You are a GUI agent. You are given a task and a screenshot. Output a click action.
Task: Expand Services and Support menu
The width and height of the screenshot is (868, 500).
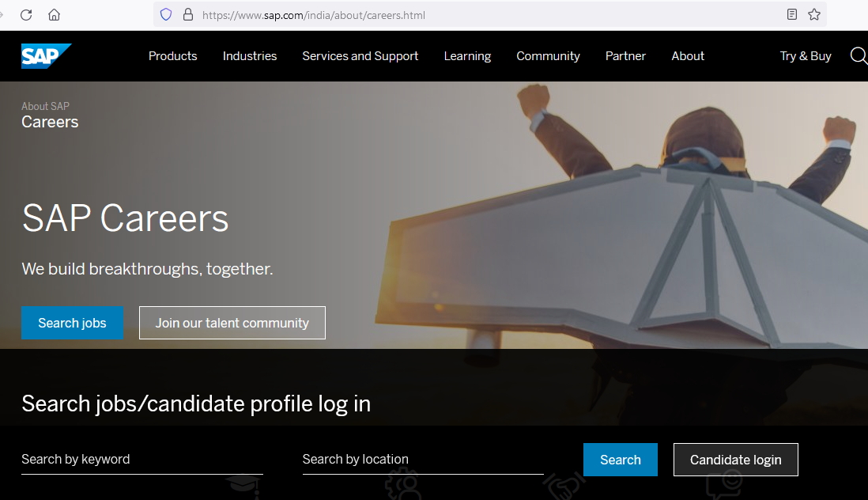[x=360, y=56]
